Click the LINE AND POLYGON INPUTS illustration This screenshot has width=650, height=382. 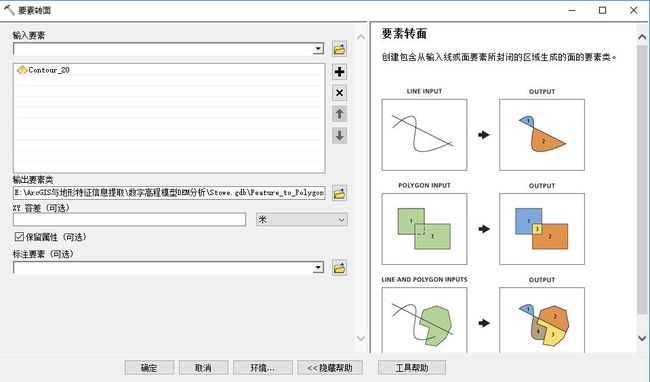[424, 320]
